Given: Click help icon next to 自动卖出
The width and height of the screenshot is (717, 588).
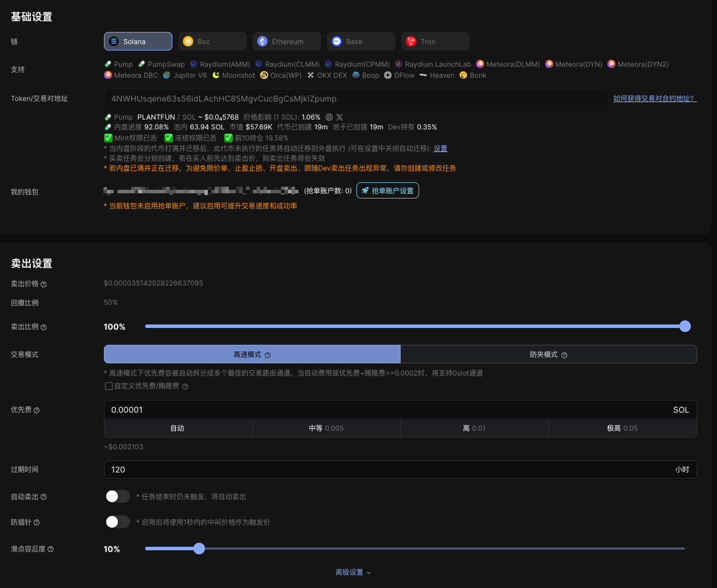Looking at the screenshot, I should click(44, 497).
